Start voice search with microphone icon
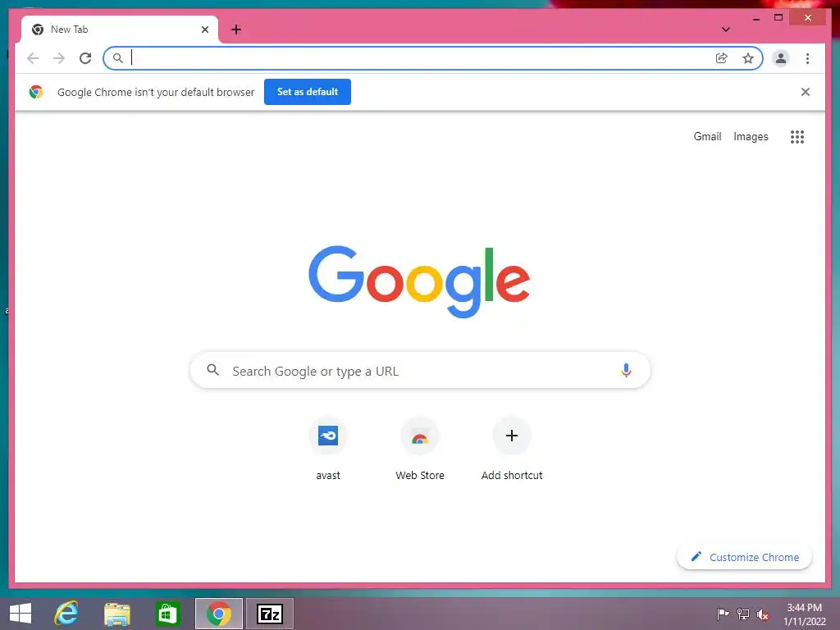This screenshot has width=840, height=630. click(626, 370)
